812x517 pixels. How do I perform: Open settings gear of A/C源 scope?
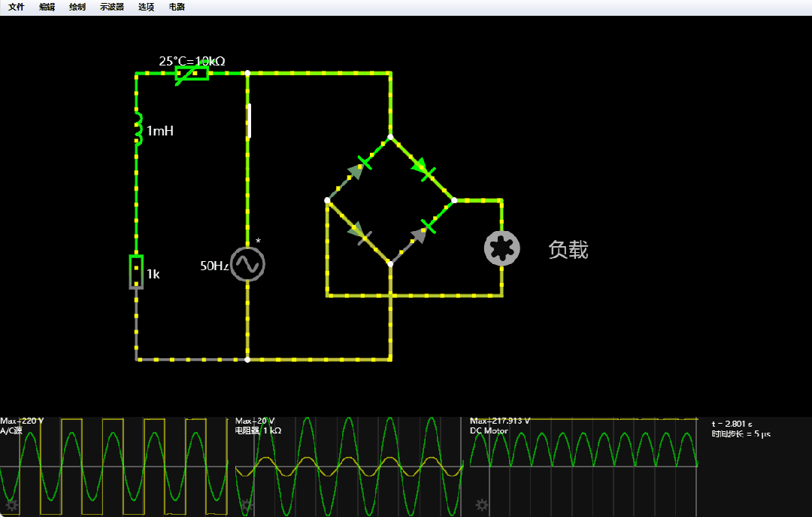tap(11, 505)
